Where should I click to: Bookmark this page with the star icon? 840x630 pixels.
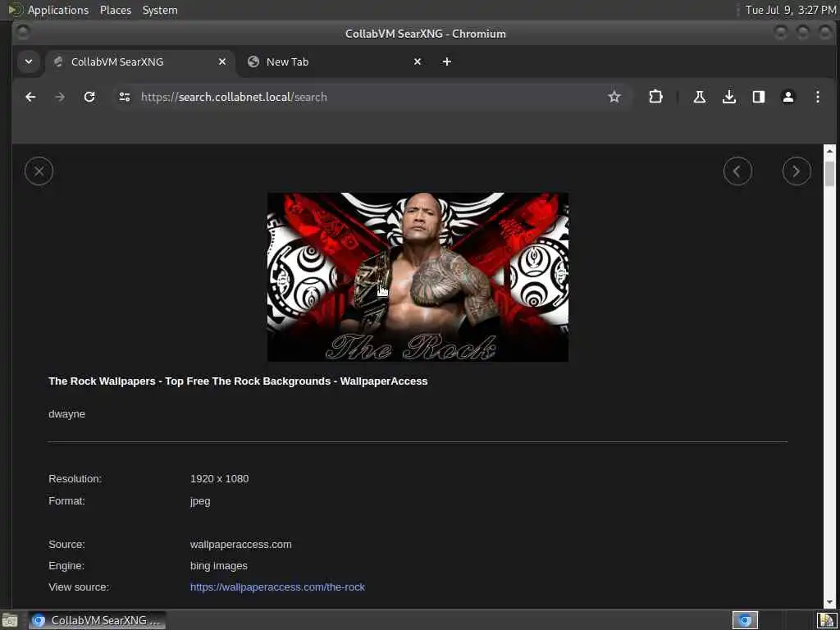(614, 97)
